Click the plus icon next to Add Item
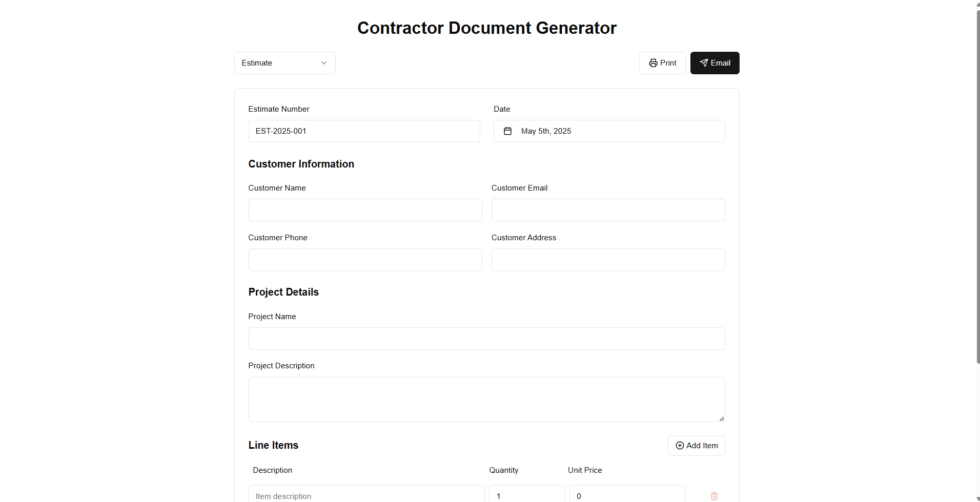Image resolution: width=980 pixels, height=502 pixels. (680, 445)
